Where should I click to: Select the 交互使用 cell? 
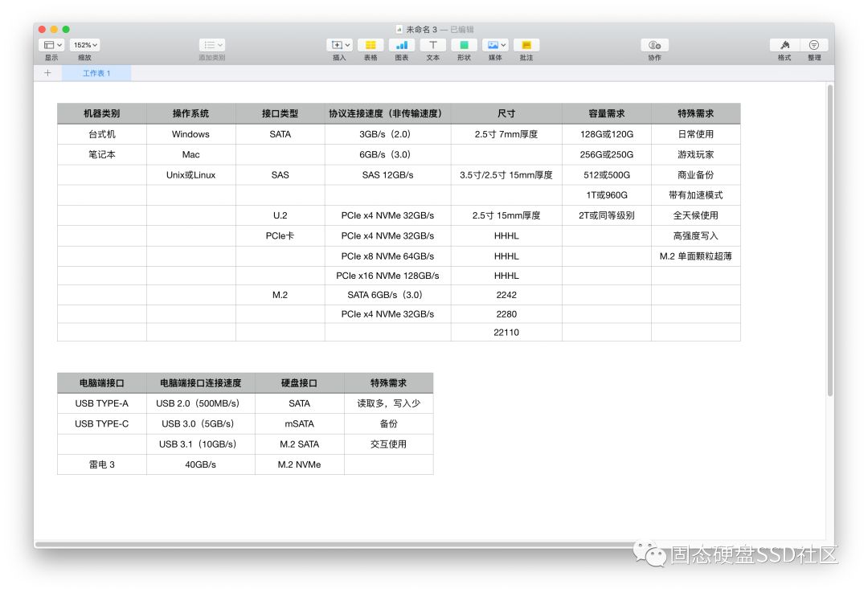pyautogui.click(x=389, y=444)
